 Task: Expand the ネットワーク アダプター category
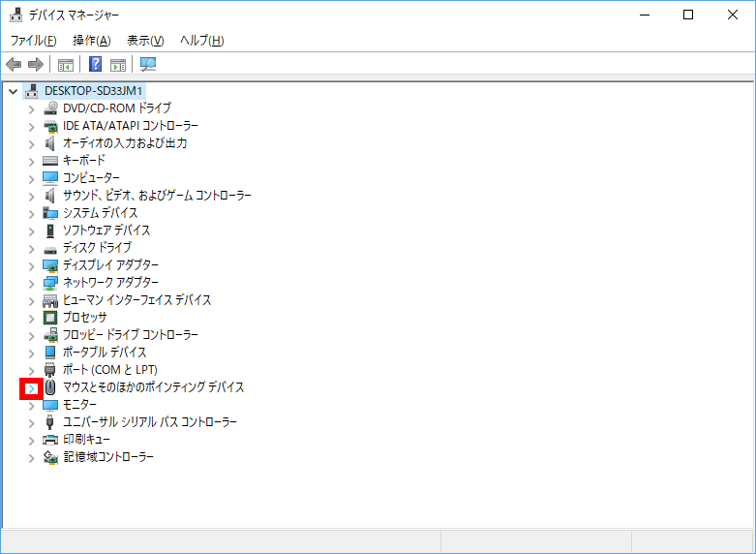tap(31, 284)
